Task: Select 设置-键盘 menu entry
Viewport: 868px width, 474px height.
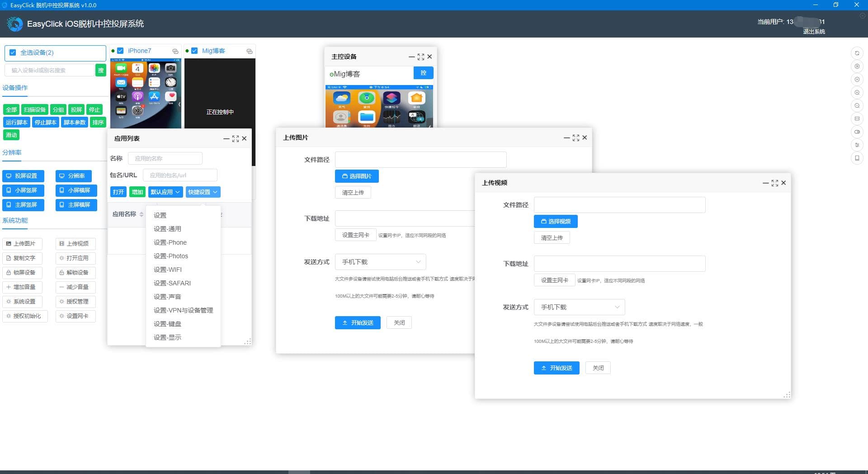Action: (x=184, y=324)
